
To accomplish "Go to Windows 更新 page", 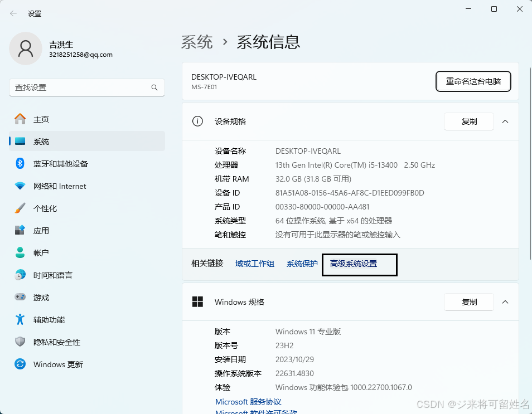I will tap(87, 364).
